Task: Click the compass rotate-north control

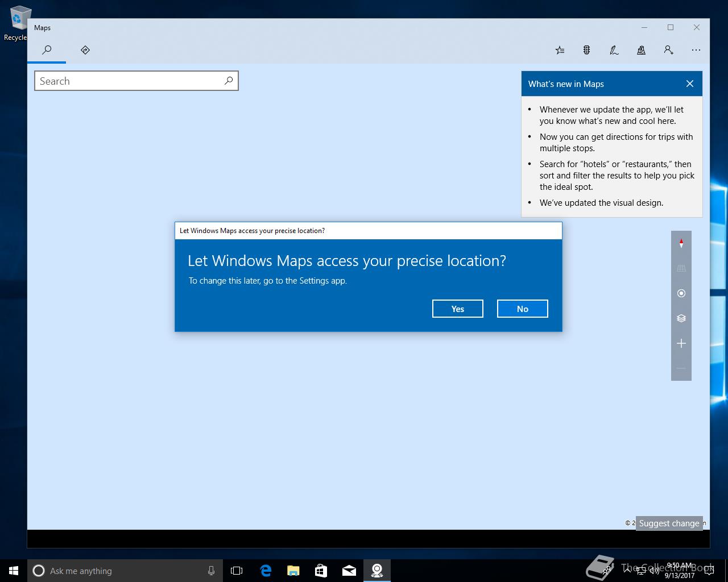Action: pyautogui.click(x=681, y=243)
